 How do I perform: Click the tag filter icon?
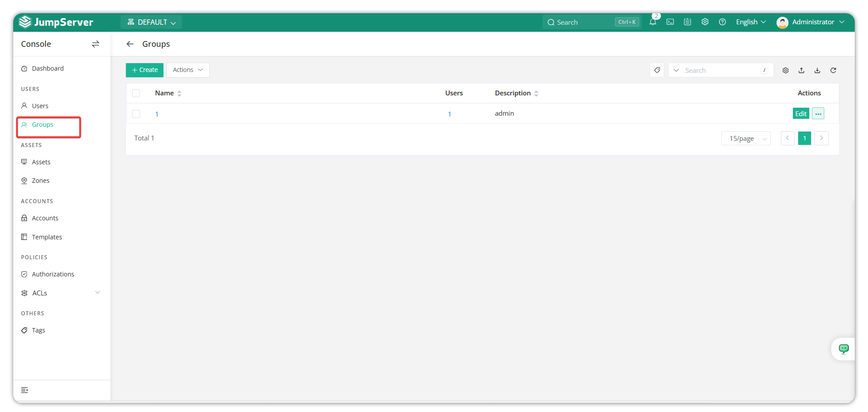(x=657, y=70)
